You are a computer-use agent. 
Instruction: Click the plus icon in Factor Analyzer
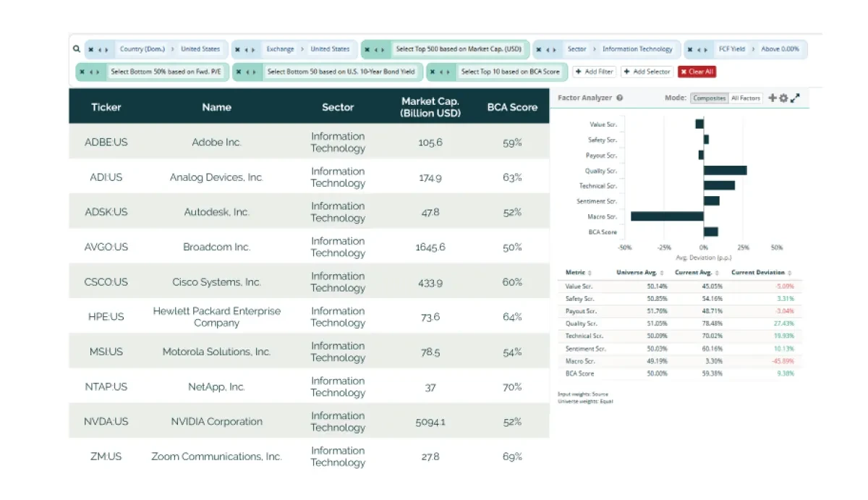point(773,98)
